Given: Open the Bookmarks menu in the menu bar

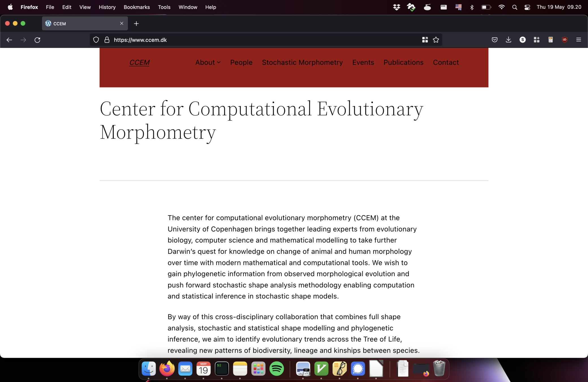Looking at the screenshot, I should click(137, 7).
